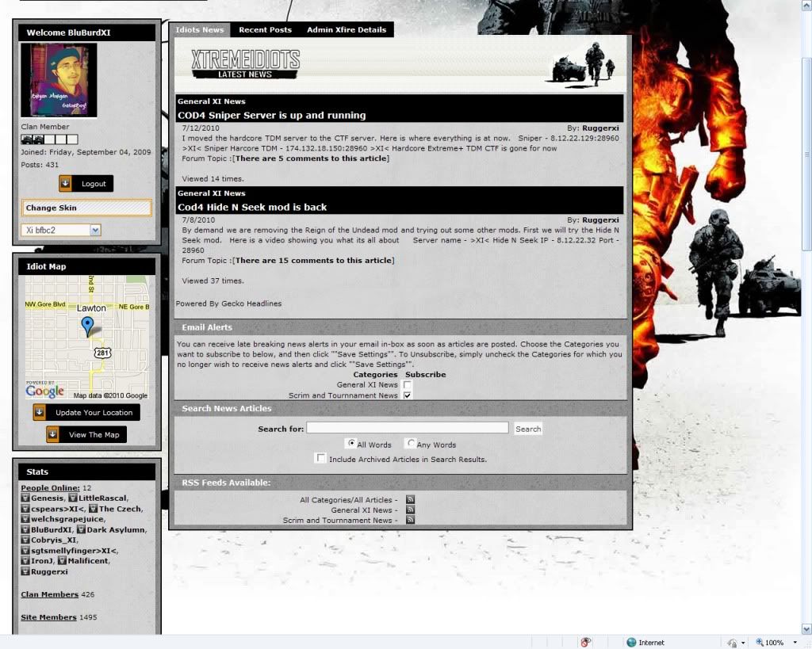
Task: Open Scrim and Tournament News RSS feed icon
Action: tap(410, 521)
